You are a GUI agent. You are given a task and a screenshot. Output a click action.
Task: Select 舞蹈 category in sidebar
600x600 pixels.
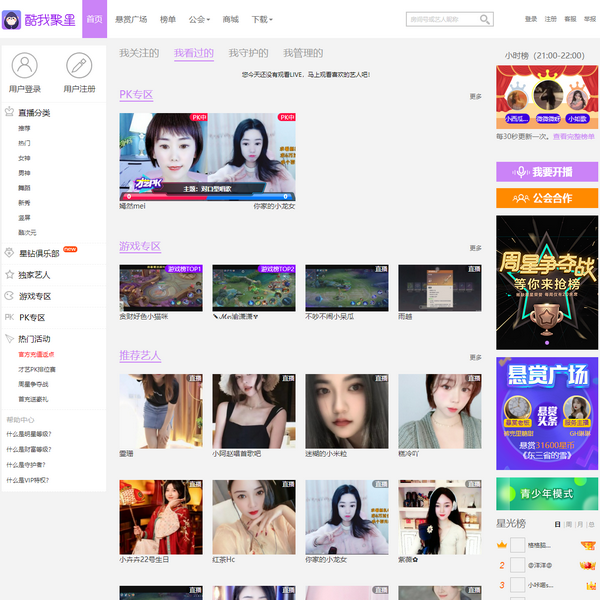click(x=24, y=187)
